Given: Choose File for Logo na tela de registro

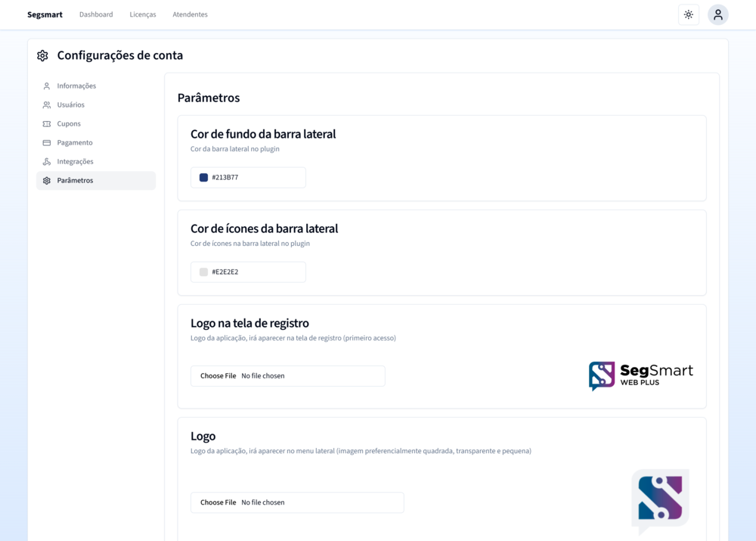Looking at the screenshot, I should point(288,376).
